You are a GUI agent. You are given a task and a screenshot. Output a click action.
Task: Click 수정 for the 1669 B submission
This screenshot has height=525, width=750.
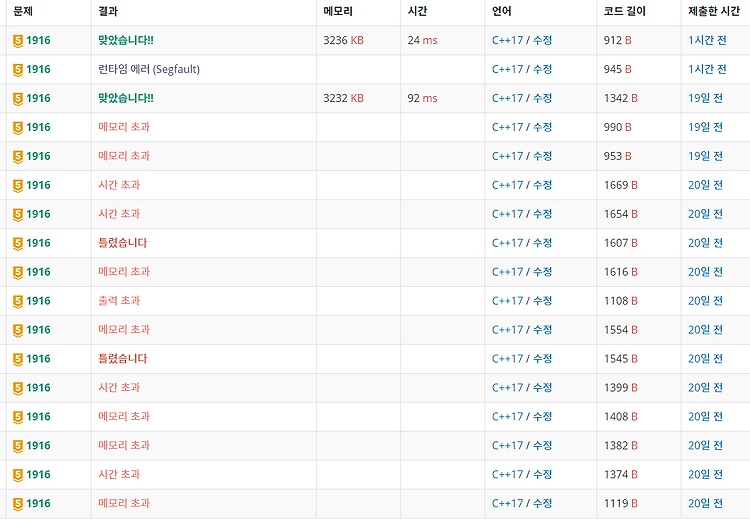tap(542, 185)
